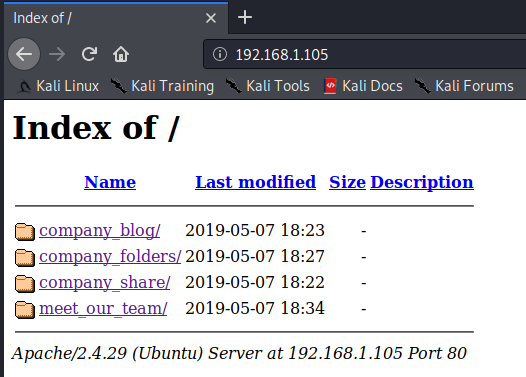Open the Kali Docs bookmark
The image size is (526, 377).
pos(363,86)
